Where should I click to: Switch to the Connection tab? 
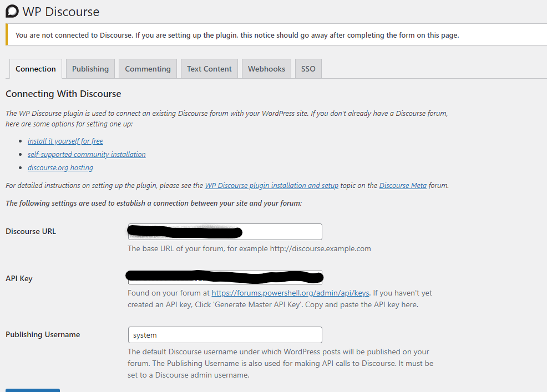tap(36, 69)
